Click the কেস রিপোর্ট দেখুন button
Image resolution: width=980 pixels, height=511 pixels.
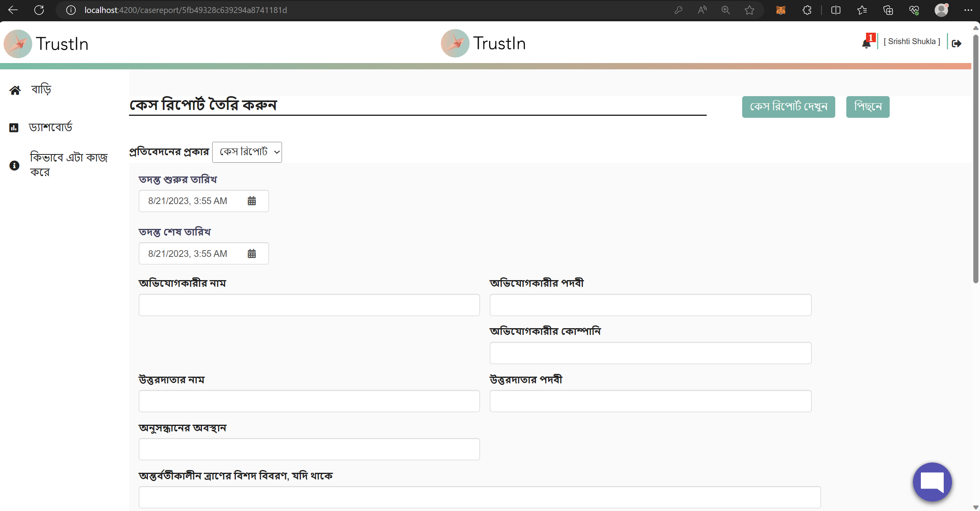point(788,107)
